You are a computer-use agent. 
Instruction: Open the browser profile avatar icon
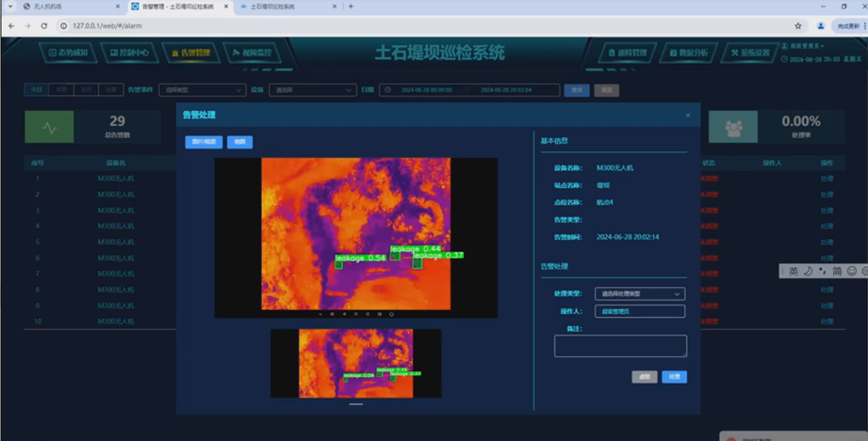(x=821, y=26)
